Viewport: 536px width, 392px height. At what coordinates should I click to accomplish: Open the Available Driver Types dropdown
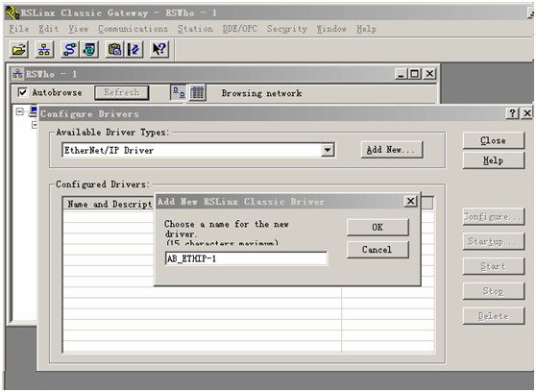(328, 150)
